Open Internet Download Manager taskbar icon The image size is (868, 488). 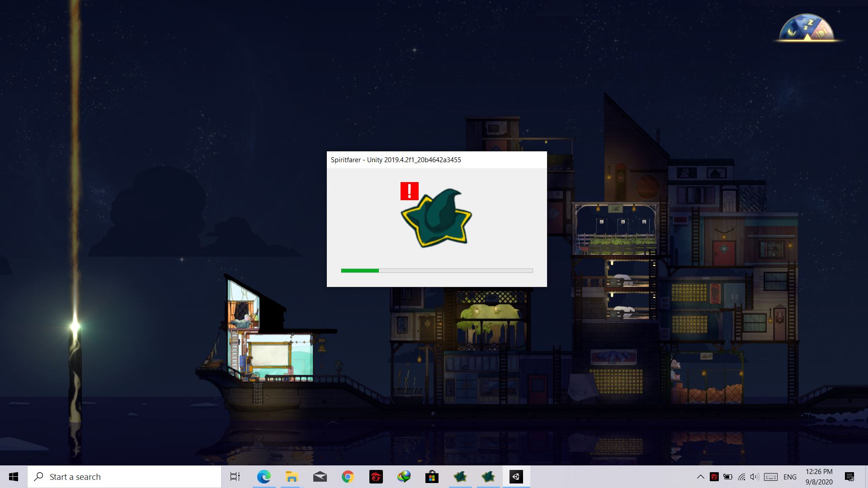click(404, 477)
